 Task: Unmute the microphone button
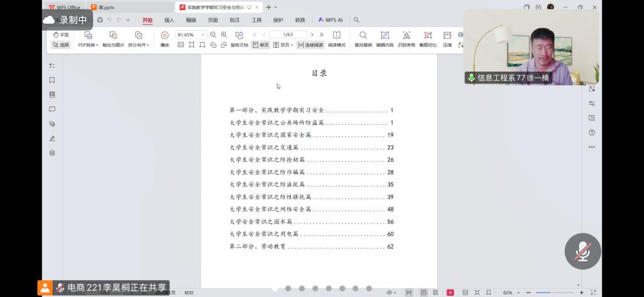(582, 251)
